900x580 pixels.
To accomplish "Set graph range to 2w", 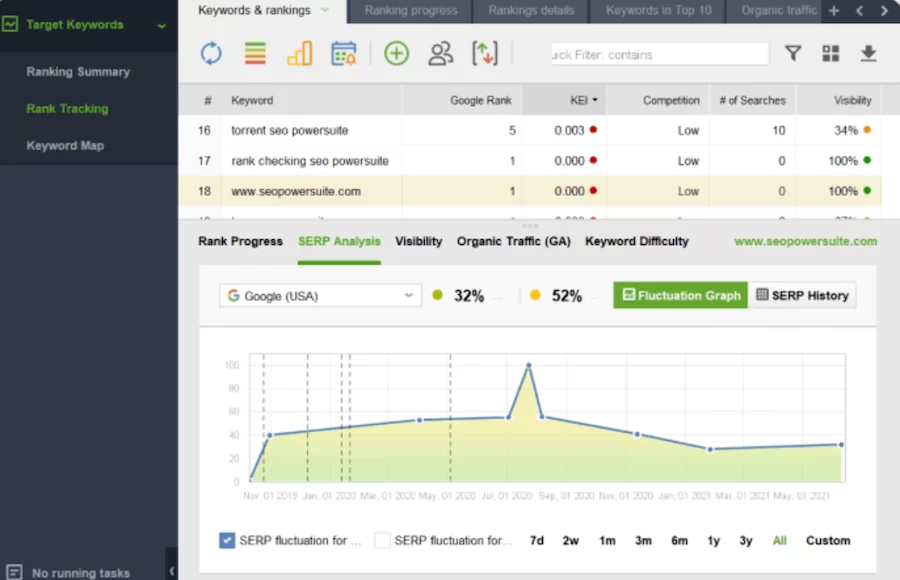I will pos(571,540).
